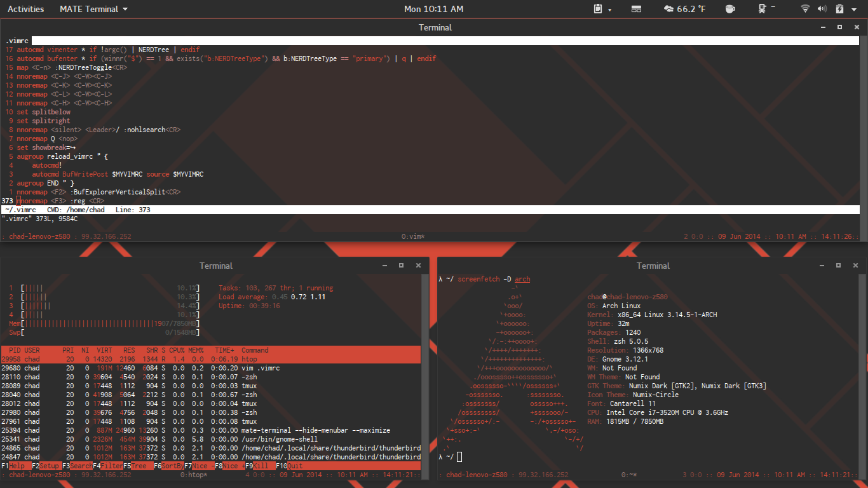Click the htop Swp usage bar
The image size is (868, 488).
pos(104,332)
